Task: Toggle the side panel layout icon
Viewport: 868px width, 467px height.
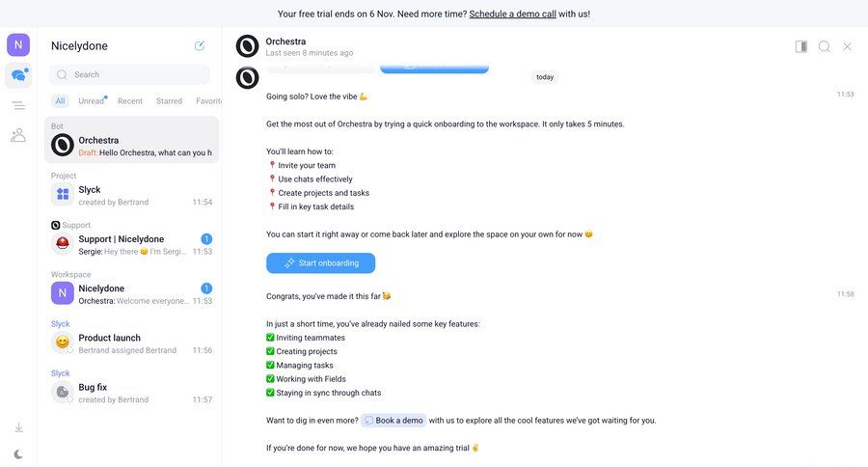Action: click(800, 46)
